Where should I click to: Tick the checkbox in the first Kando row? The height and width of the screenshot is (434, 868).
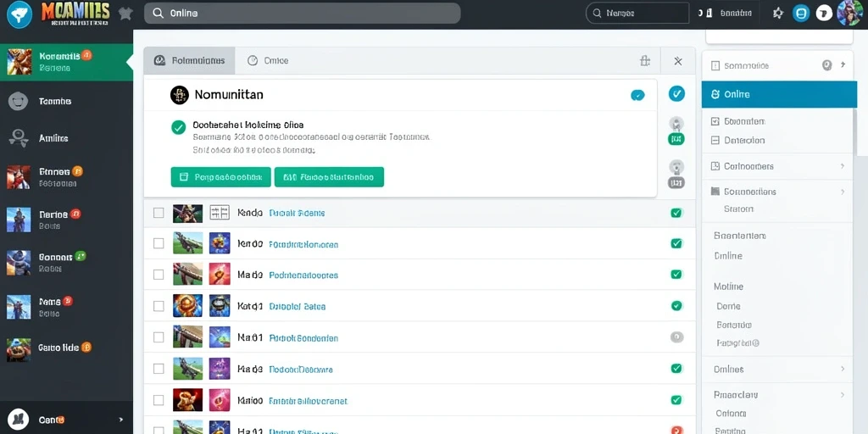(159, 213)
